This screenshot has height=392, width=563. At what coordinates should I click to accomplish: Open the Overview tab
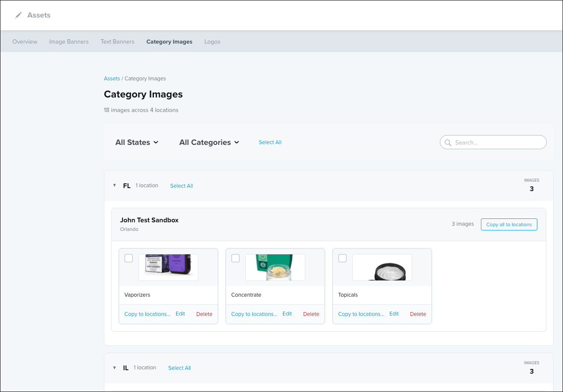coord(25,42)
